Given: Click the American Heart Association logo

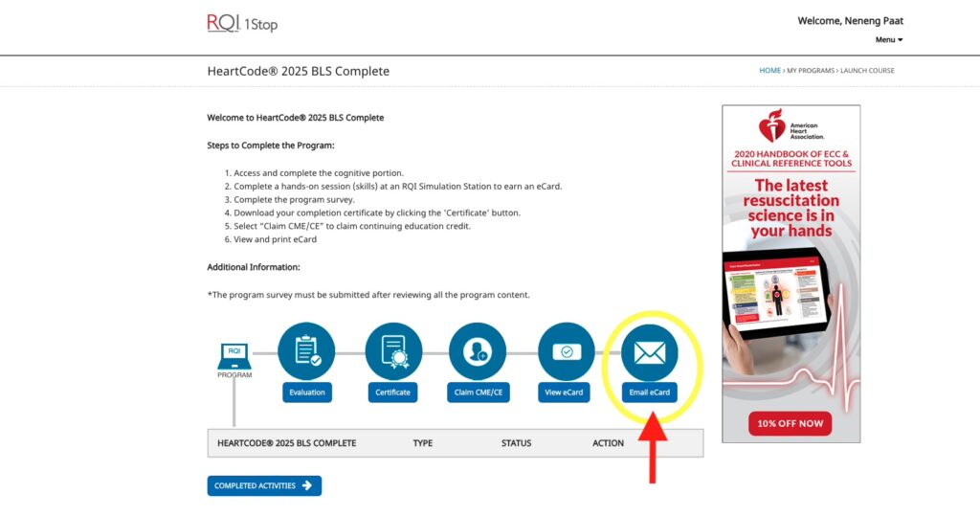Looking at the screenshot, I should [x=791, y=126].
